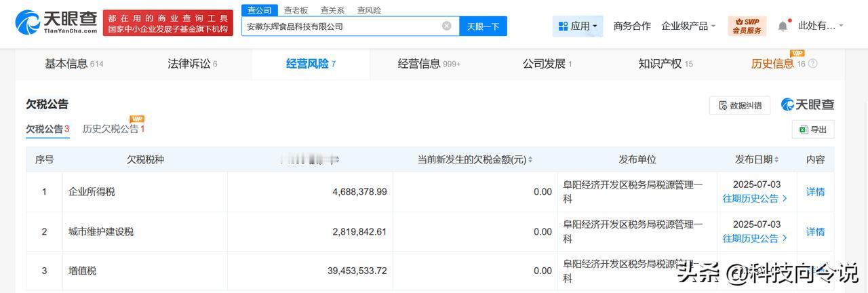Switch to the 查关系 search tab

[332, 10]
